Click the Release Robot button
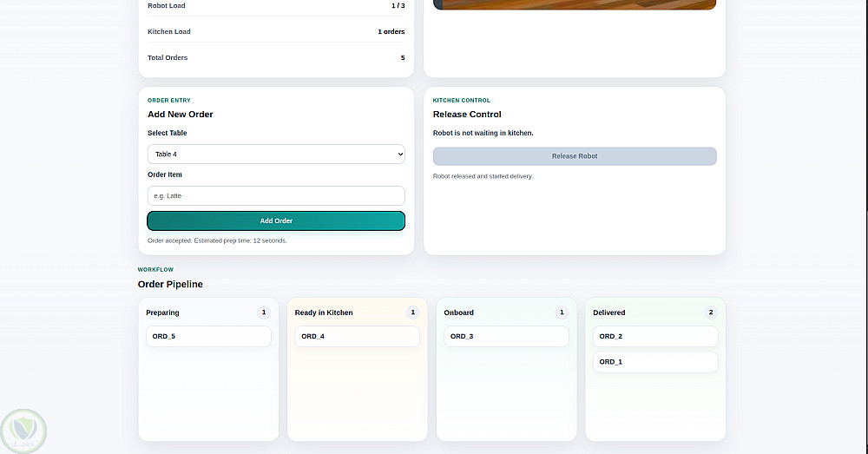Screen dimensions: 868x454 [x=575, y=156]
